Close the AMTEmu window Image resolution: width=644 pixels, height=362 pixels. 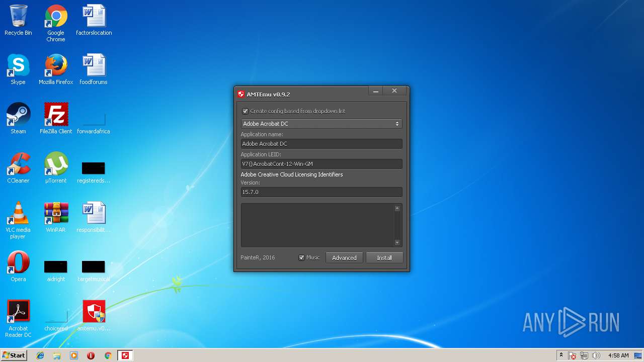click(x=394, y=91)
